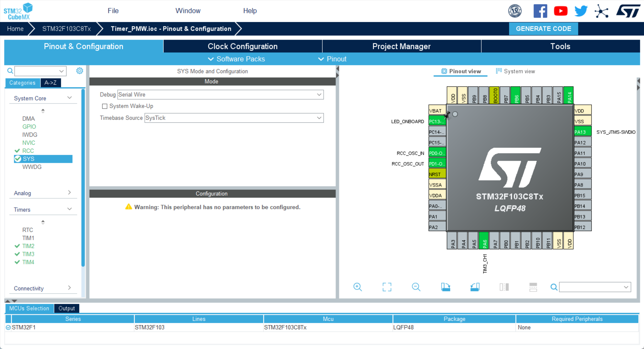Select TIM2 in the Timers list
The image size is (644, 349).
[28, 246]
